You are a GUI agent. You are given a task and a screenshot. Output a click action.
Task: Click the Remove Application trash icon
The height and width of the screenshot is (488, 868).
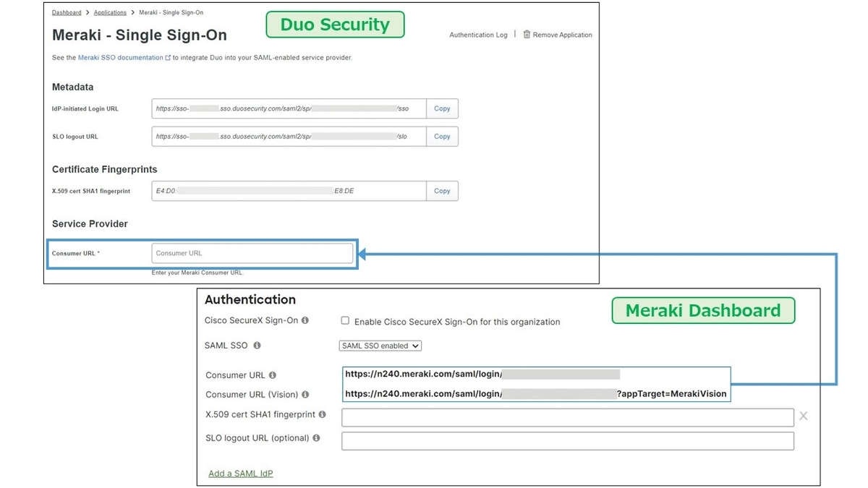[527, 34]
